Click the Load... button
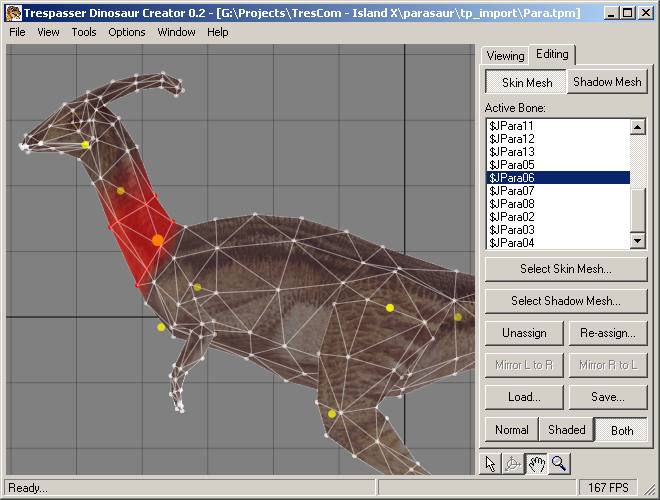660x500 pixels. (x=524, y=397)
